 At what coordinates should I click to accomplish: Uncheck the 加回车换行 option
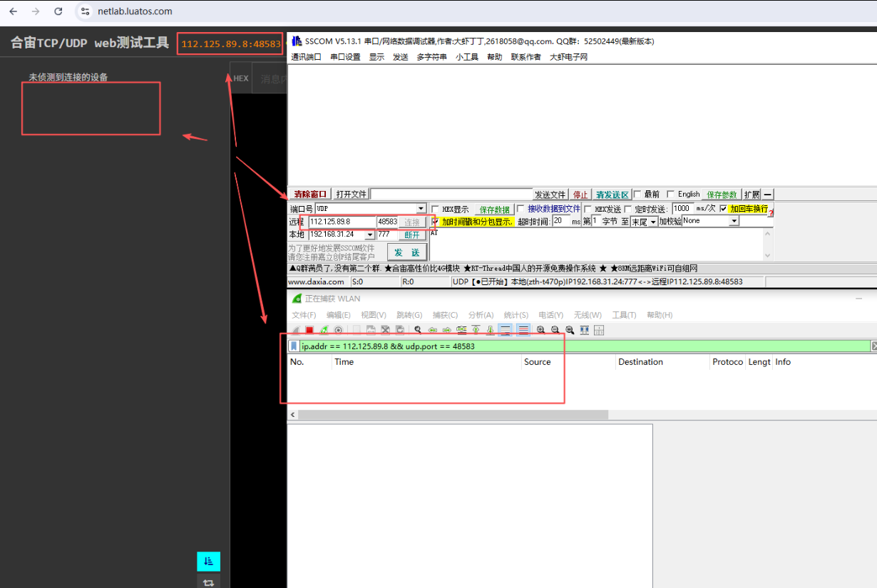[724, 209]
